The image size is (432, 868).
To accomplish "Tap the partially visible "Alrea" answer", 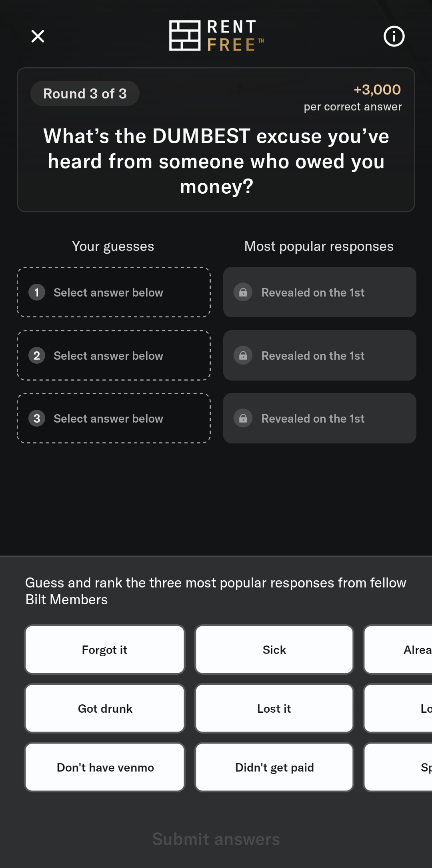I will 400,650.
